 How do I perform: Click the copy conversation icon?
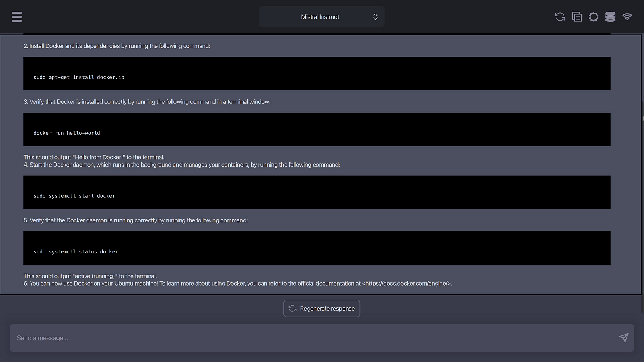[577, 16]
